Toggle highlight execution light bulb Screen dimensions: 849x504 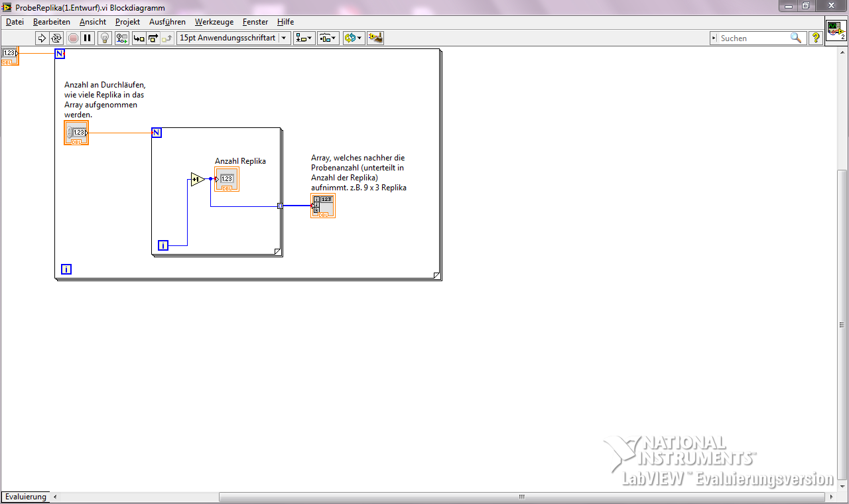105,38
